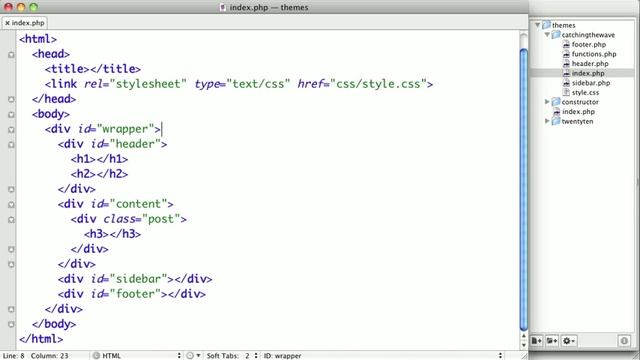Toggle the fold marker beside div id wrapper
The width and height of the screenshot is (640, 360).
11,129
